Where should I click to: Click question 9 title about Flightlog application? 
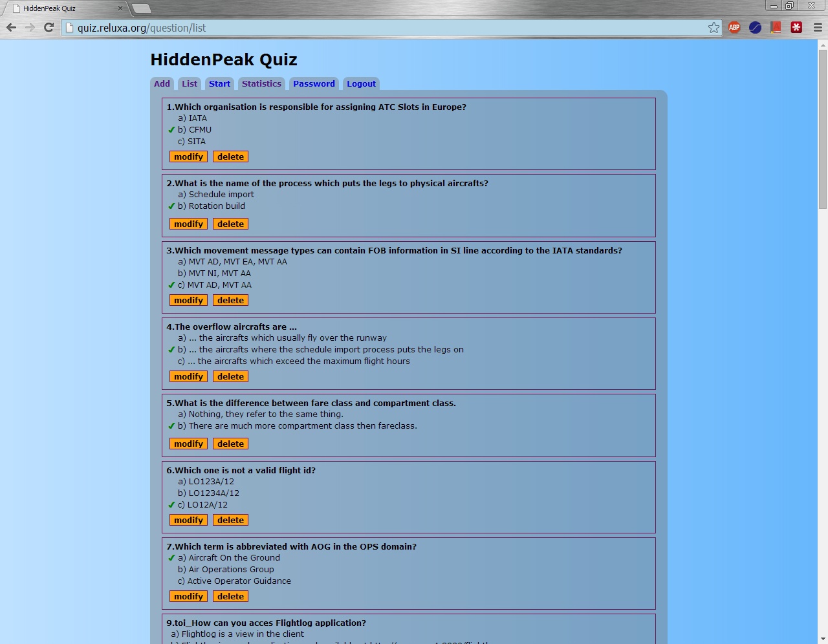click(x=266, y=623)
